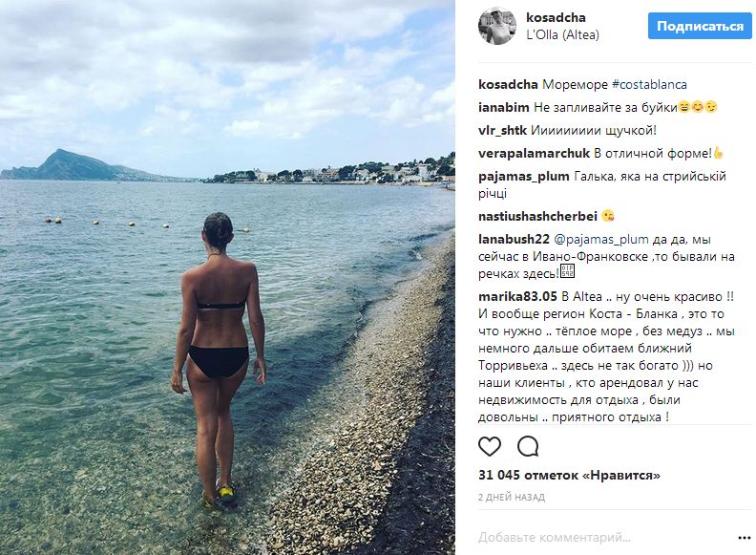The image size is (756, 555).
Task: Open the kosadcha username in the header
Action: point(556,18)
